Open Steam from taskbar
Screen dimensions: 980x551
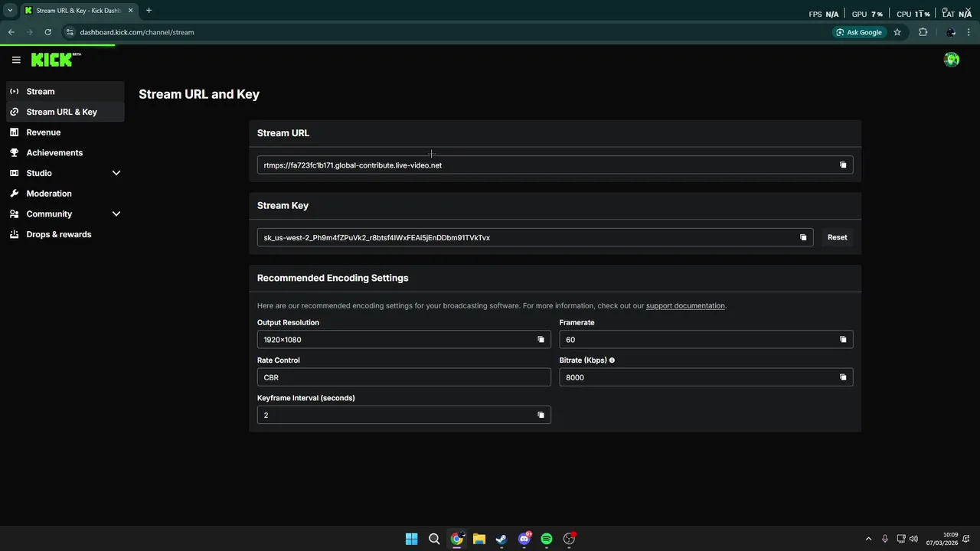[501, 539]
